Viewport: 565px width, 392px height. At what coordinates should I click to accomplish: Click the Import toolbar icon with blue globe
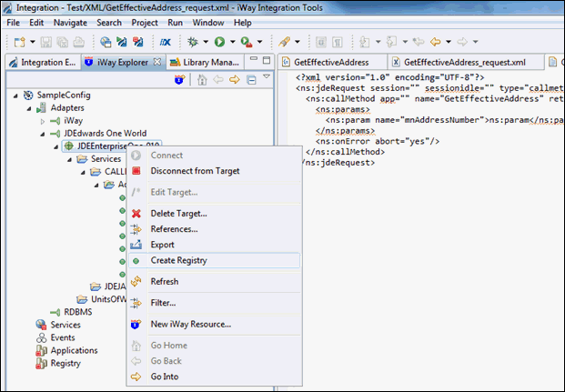(106, 42)
